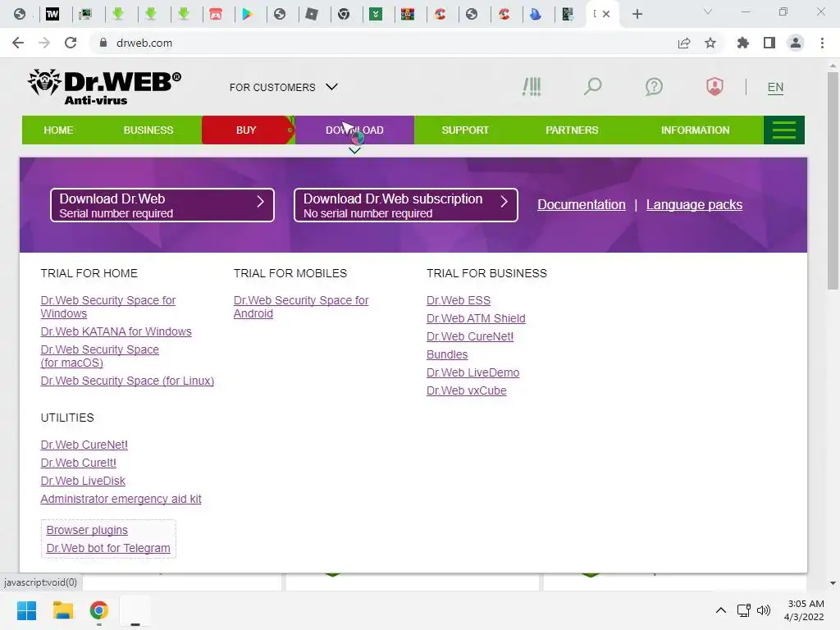Viewport: 840px width, 630px height.
Task: Collapse the Download menu chevron
Action: pyautogui.click(x=354, y=151)
